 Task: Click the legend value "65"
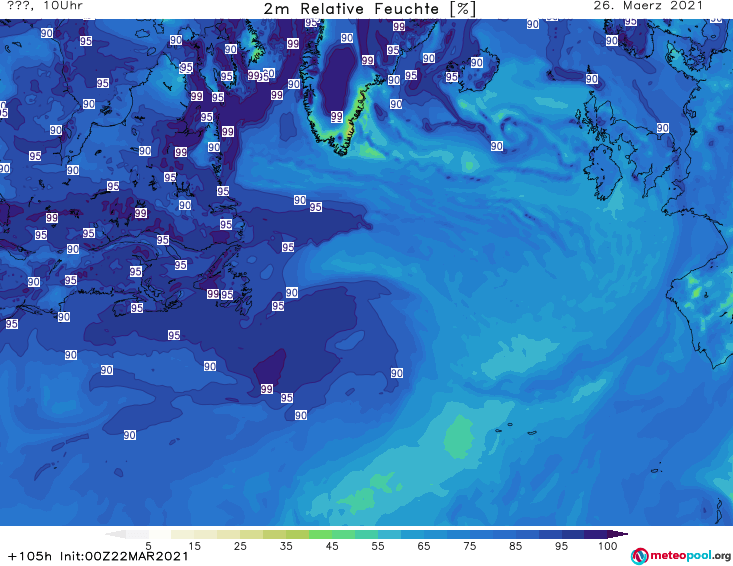tap(424, 546)
